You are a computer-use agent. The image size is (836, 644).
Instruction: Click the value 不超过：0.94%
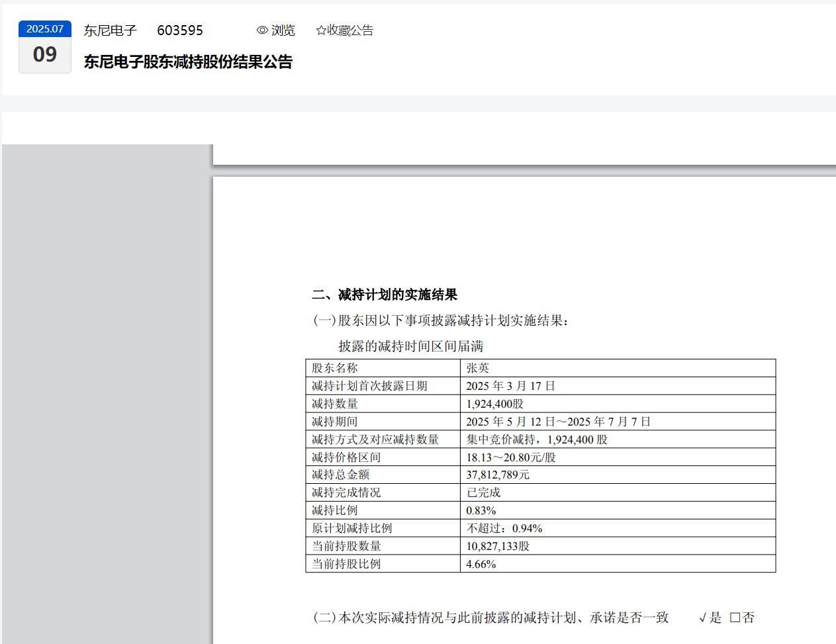point(504,528)
